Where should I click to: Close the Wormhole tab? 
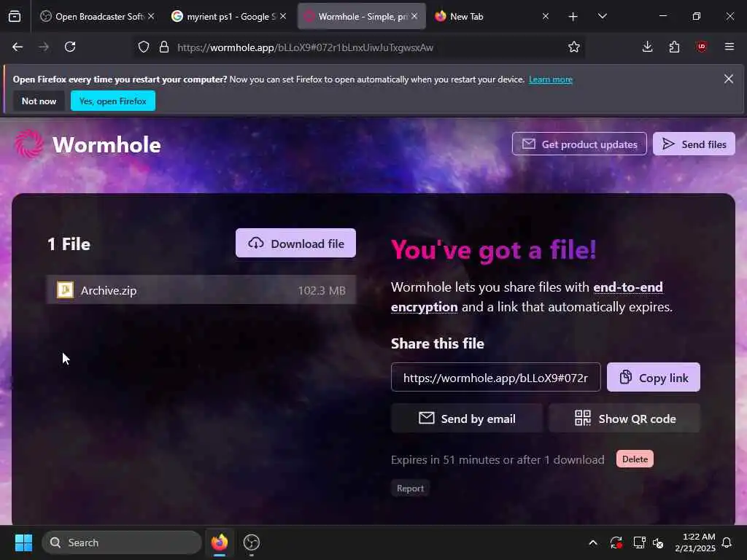[x=414, y=16]
